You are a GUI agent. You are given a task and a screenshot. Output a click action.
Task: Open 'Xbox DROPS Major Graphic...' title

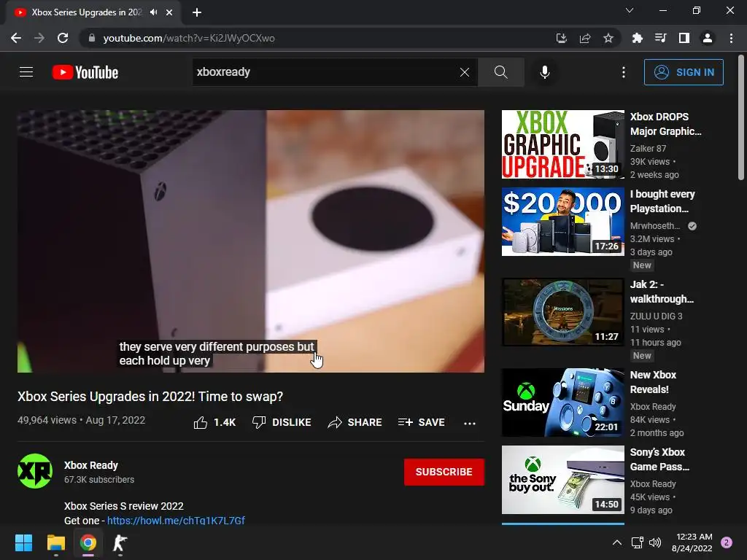(x=665, y=124)
